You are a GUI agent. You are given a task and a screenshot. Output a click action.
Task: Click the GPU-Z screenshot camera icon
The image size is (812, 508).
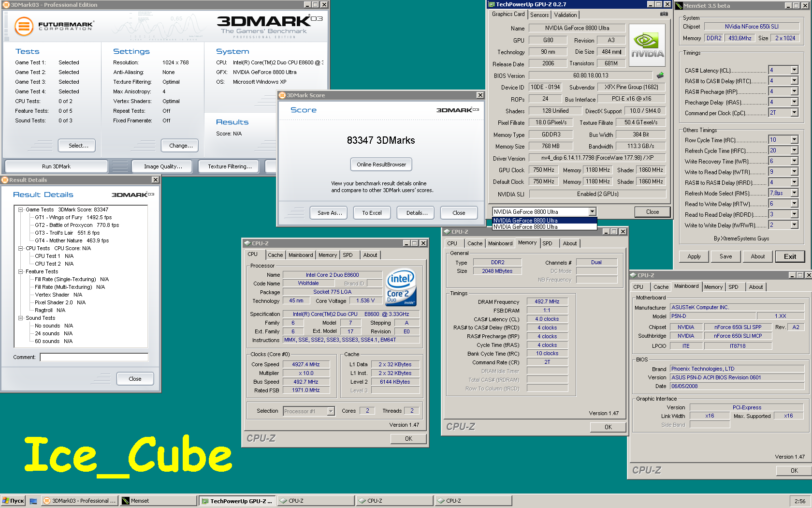[x=664, y=14]
